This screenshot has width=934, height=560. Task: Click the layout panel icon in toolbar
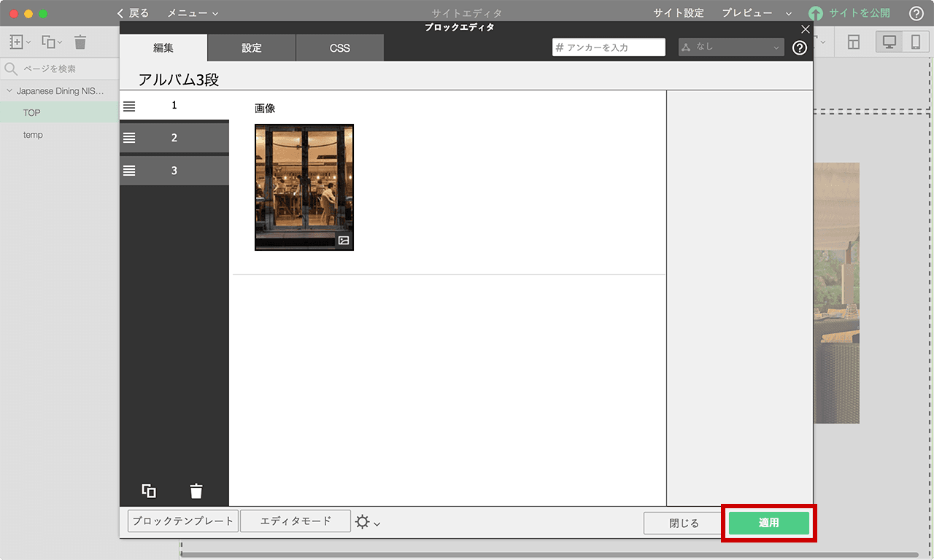pos(854,42)
